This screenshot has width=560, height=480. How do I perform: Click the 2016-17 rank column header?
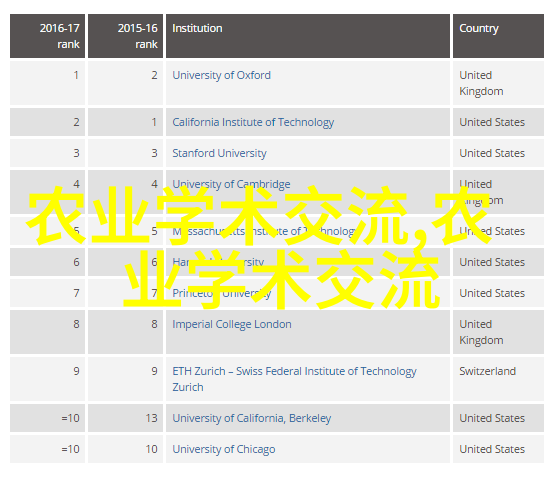tap(48, 36)
